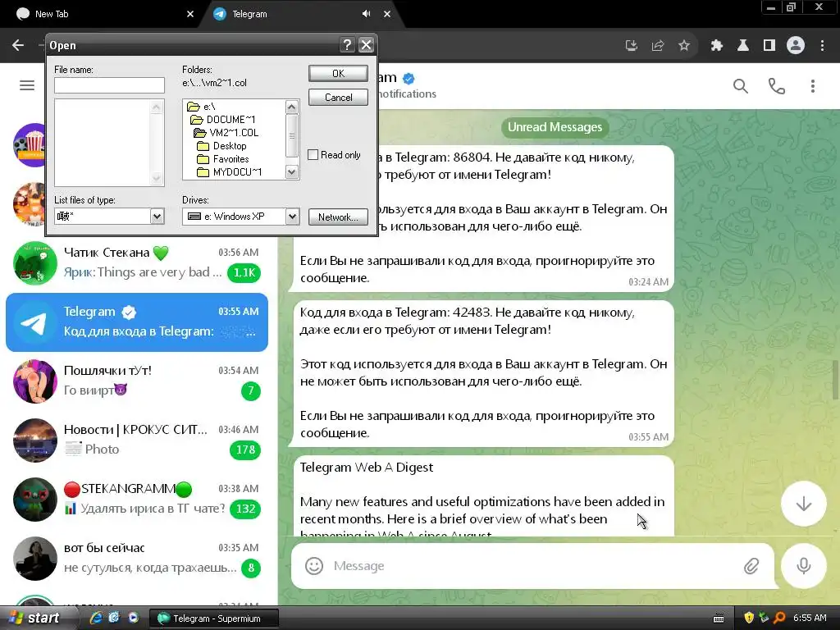Open the Новости | КРОКУС chat
Image resolution: width=840 pixels, height=630 pixels.
137,440
